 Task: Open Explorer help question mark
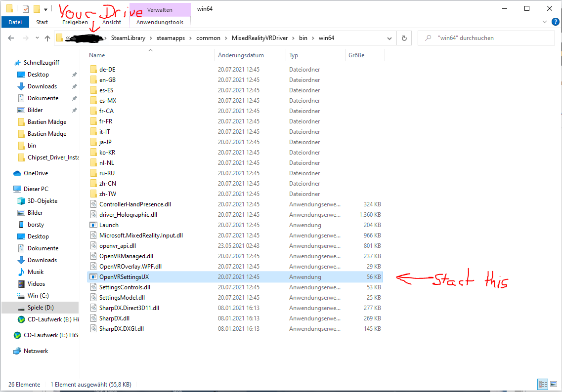555,22
